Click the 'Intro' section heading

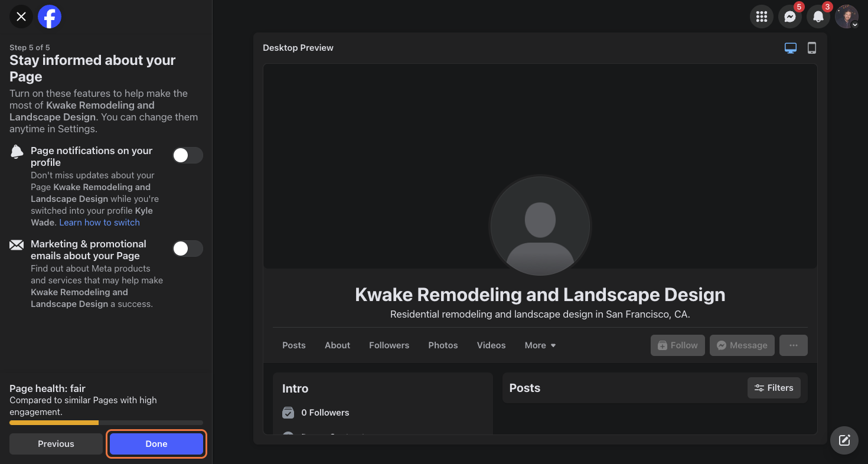[295, 388]
